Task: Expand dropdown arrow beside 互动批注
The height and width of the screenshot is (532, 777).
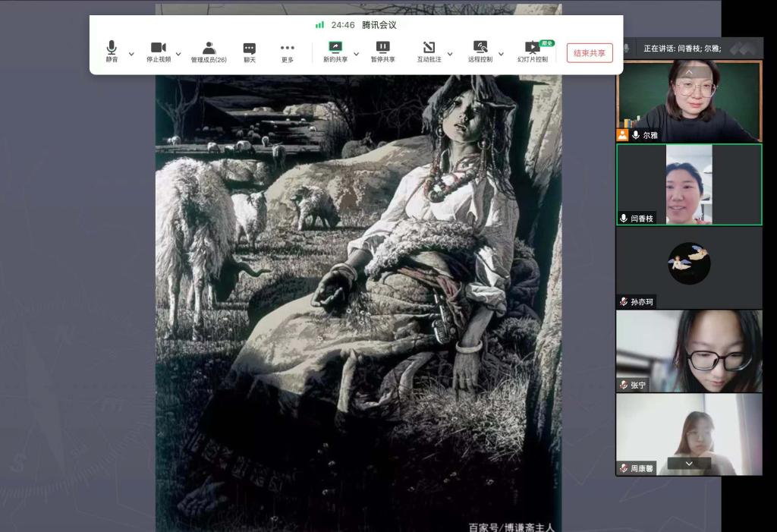Action: click(450, 54)
